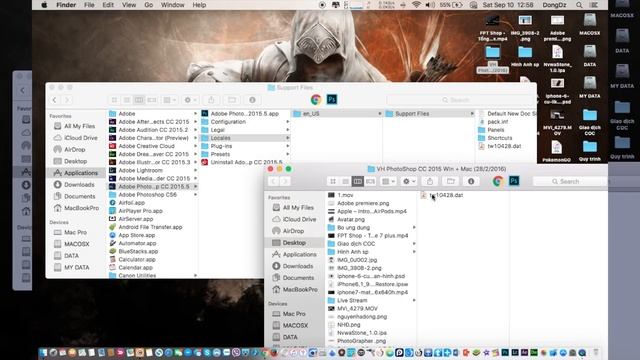Open Apple menu

pos(44,5)
